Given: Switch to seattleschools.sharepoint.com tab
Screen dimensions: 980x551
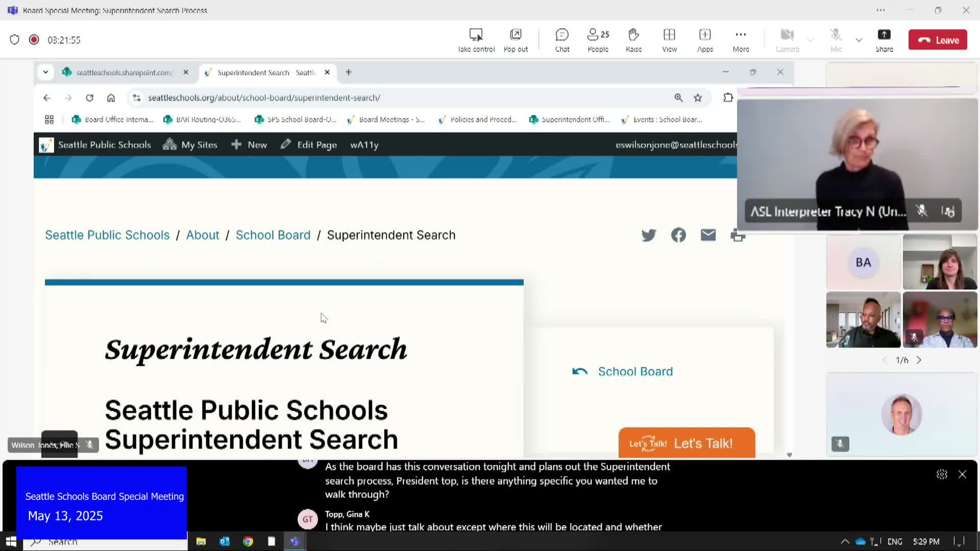Looking at the screenshot, I should click(x=124, y=72).
